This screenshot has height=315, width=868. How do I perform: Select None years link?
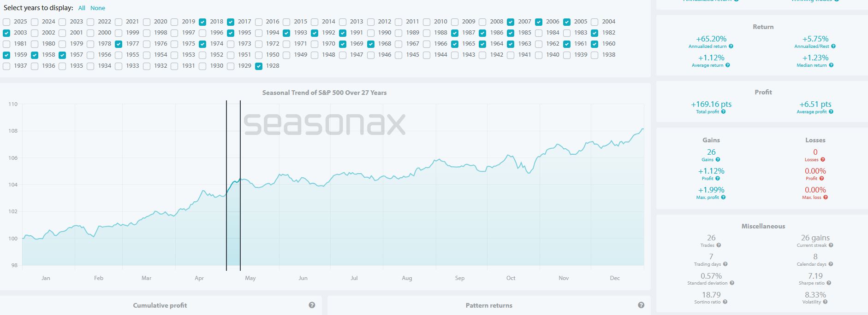pos(98,8)
